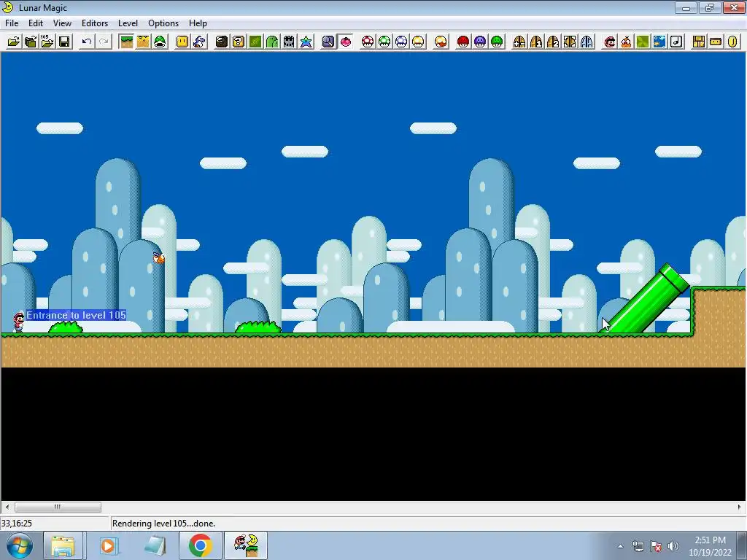Click the green leaf tile toolbar icon
This screenshot has width=747, height=560.
643,42
